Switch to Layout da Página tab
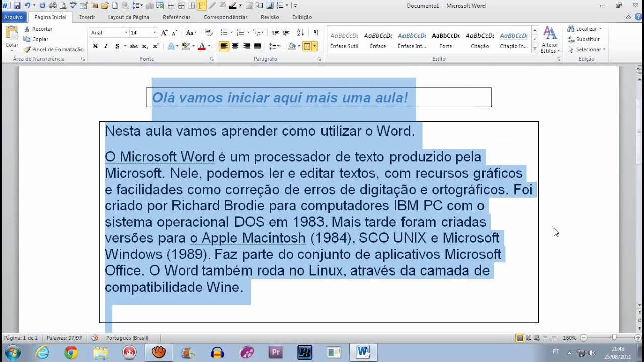644x362 pixels. click(x=129, y=17)
